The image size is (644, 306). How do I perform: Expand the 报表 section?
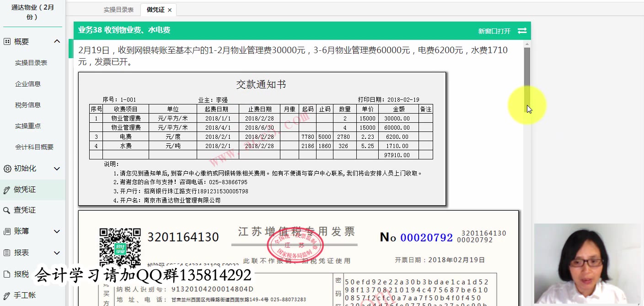(x=57, y=252)
